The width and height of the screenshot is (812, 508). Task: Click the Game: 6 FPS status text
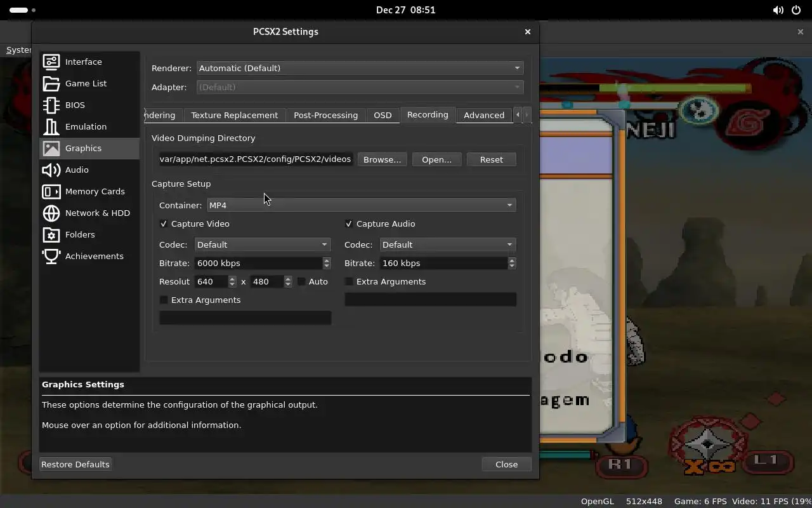click(700, 501)
